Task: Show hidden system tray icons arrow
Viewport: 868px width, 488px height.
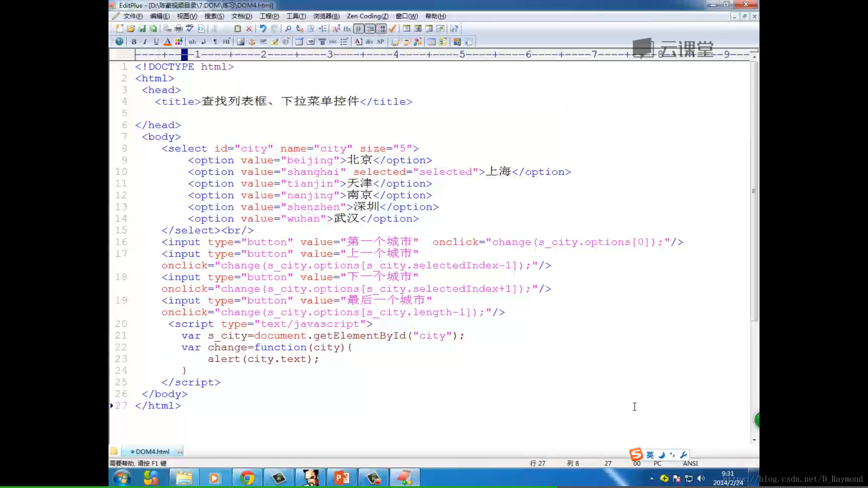Action: click(651, 478)
